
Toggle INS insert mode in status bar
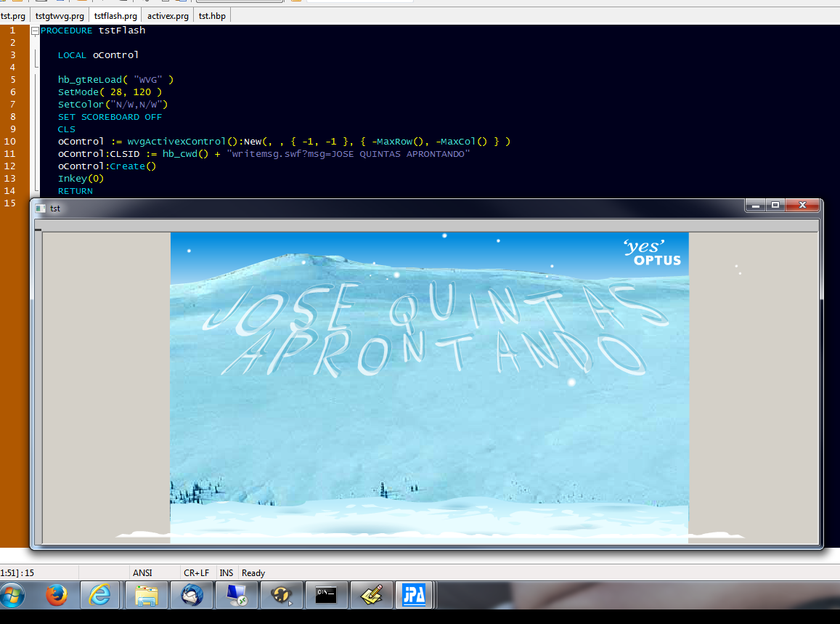[227, 573]
